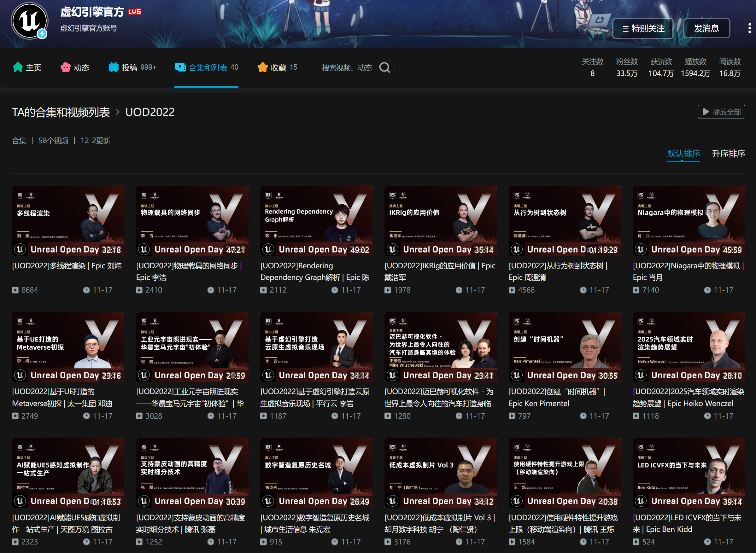
Task: Click the Unreal Engine profile avatar
Action: (x=29, y=21)
